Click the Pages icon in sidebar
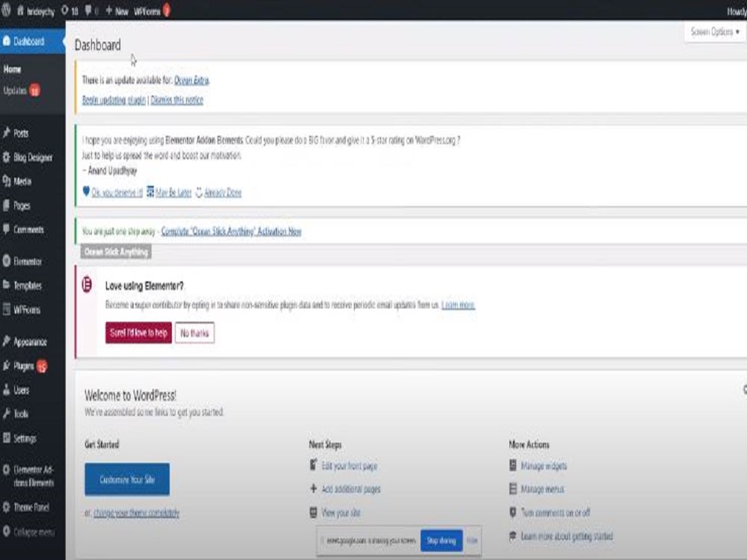This screenshot has width=747, height=560. 6,205
